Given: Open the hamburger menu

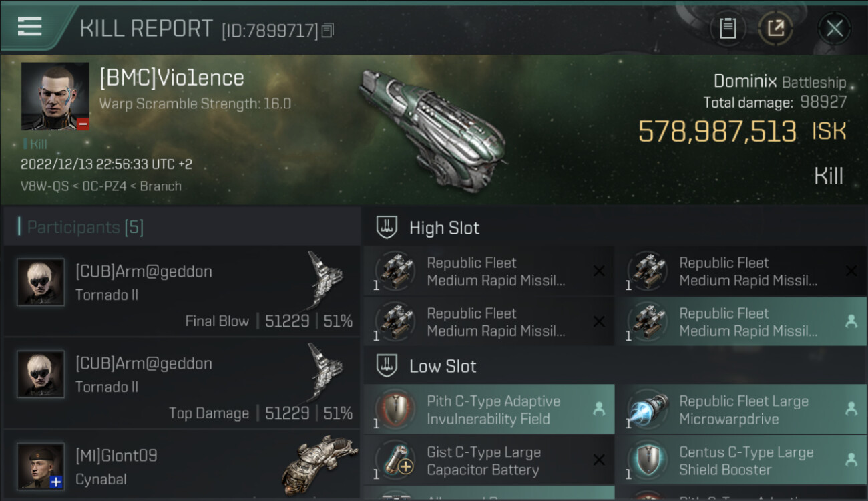Looking at the screenshot, I should tap(30, 26).
